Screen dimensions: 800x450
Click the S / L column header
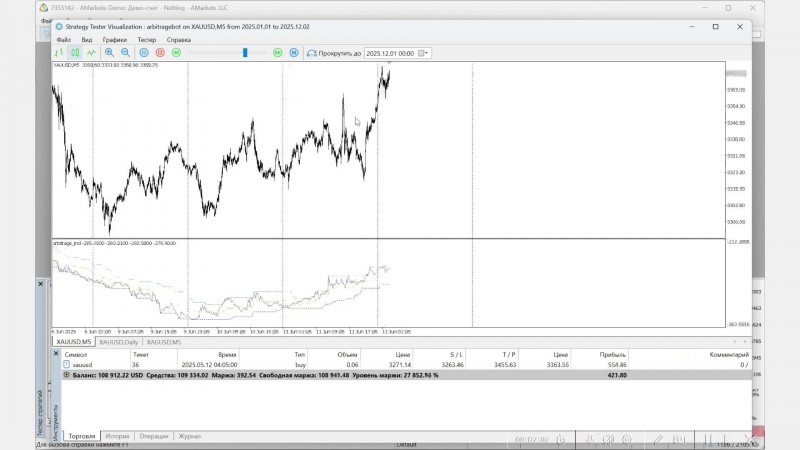click(457, 355)
